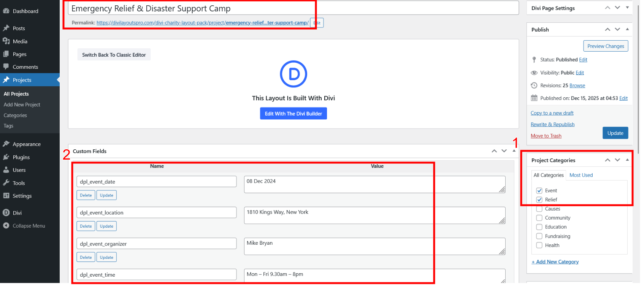Screen dimensions: 644x285
Task: Toggle Divi Page Settings panel open
Action: tap(627, 8)
